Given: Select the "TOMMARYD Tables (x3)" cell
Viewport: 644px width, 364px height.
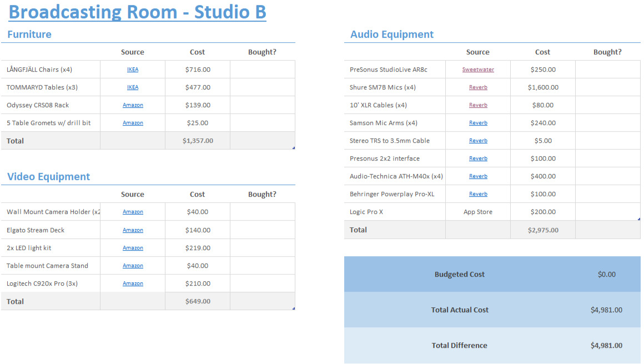Looking at the screenshot, I should [51, 87].
